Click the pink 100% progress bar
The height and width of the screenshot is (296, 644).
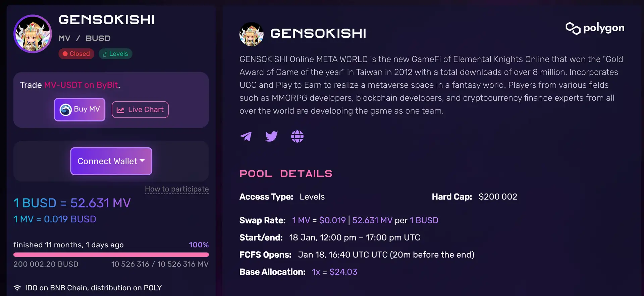(111, 255)
